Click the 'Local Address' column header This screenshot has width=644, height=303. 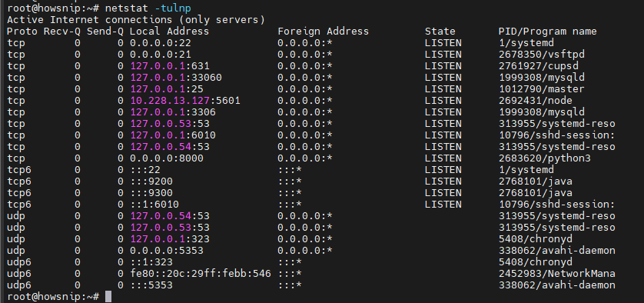pyautogui.click(x=169, y=32)
